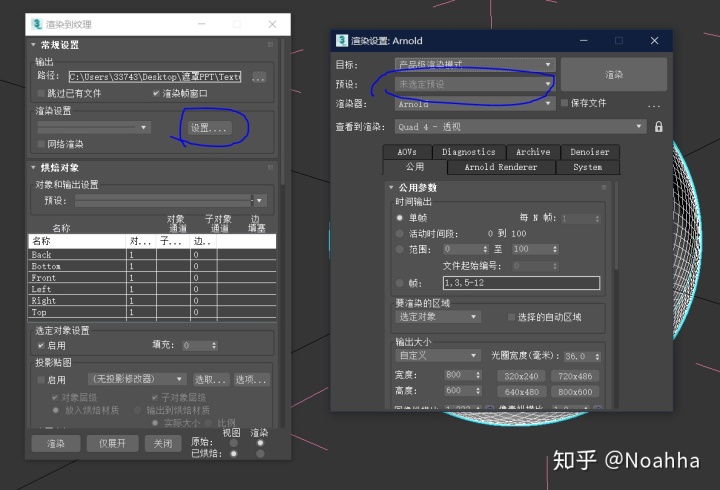Select the 帧 radio button
The width and height of the screenshot is (720, 490).
pyautogui.click(x=399, y=283)
